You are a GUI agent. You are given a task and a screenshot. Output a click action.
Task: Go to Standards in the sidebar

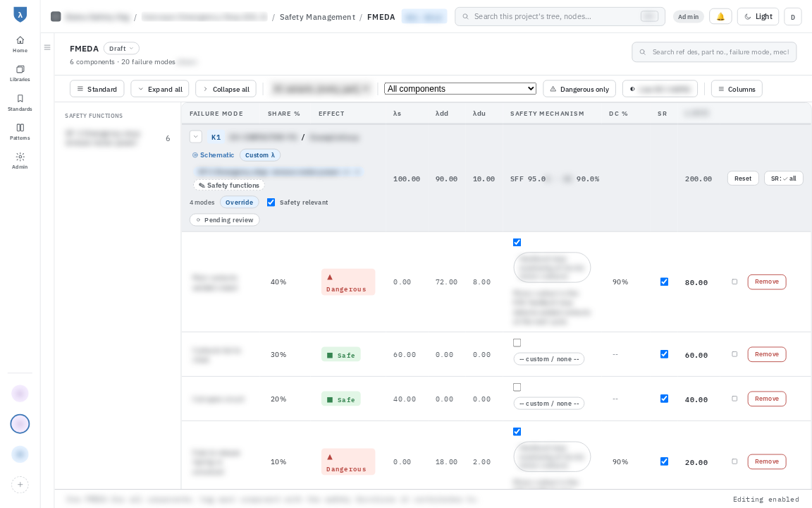pos(20,102)
